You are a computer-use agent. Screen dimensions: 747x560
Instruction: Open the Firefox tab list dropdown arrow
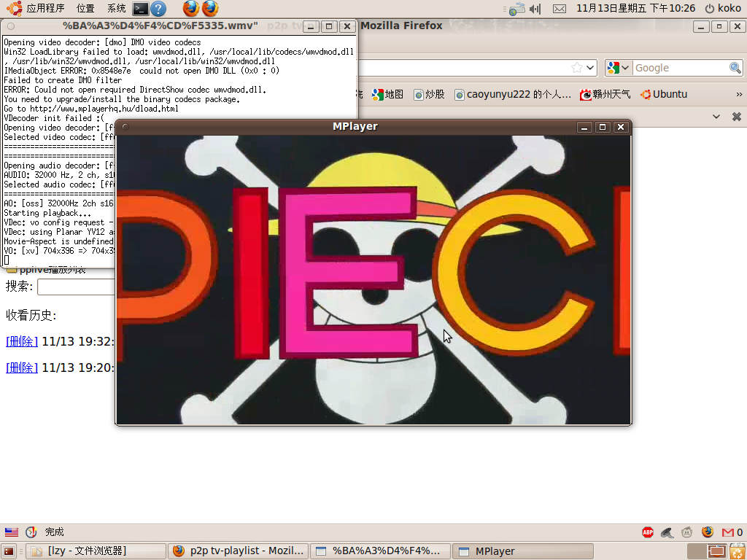(716, 116)
